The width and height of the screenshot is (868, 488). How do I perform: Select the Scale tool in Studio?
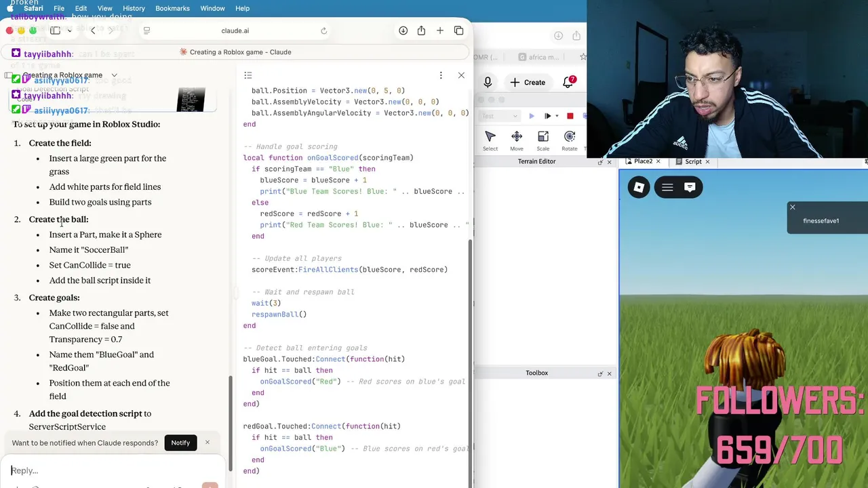(x=543, y=141)
